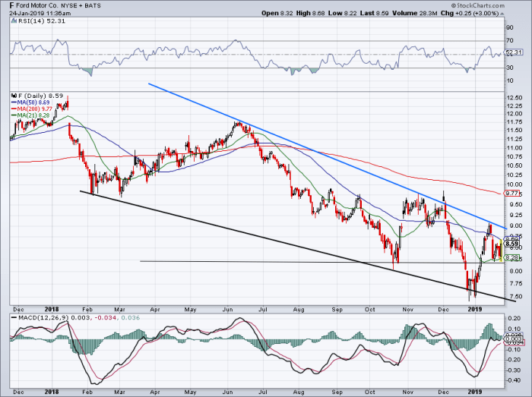Click the Jun label under the price panel
Image resolution: width=532 pixels, height=397 pixels.
[x=228, y=309]
